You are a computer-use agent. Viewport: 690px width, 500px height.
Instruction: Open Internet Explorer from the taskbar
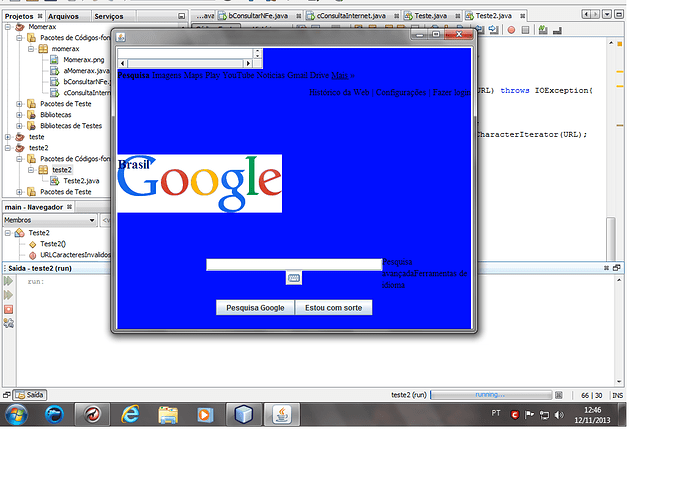pyautogui.click(x=130, y=415)
